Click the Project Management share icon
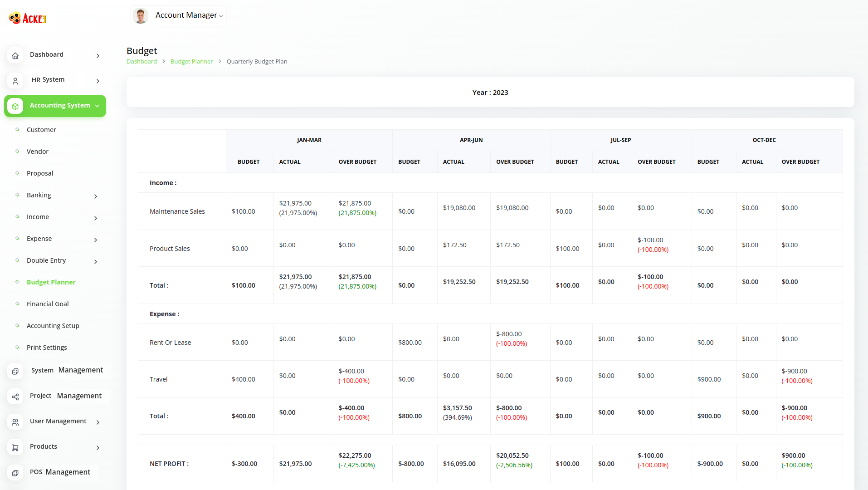The height and width of the screenshot is (490, 868). pyautogui.click(x=15, y=397)
